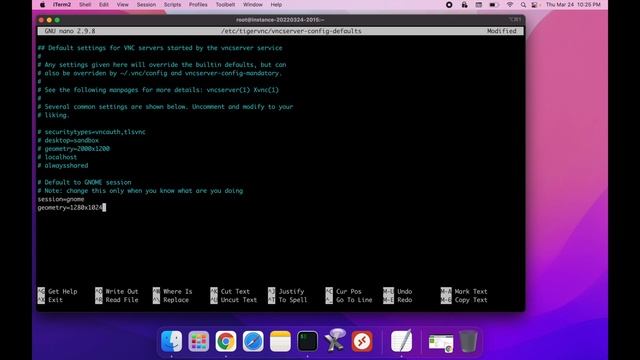Click the window title root@instance-20220324-2015
Viewport: 640px width, 360px height.
click(x=280, y=20)
